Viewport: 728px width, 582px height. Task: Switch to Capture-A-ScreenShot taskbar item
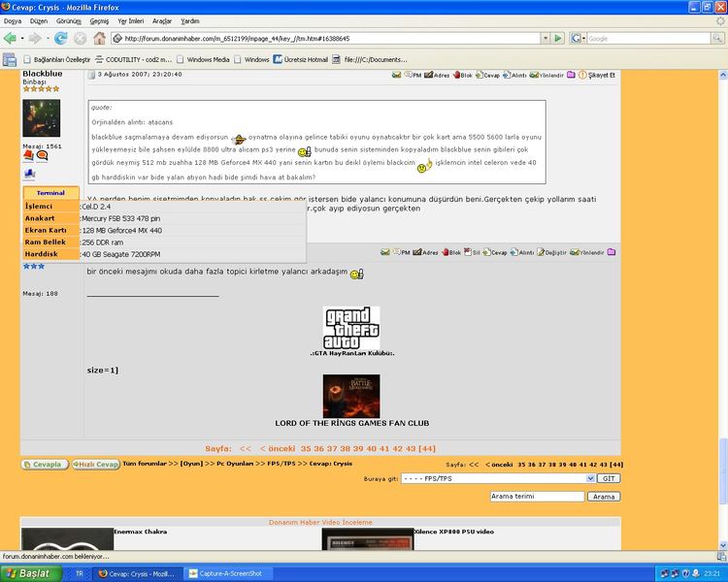pyautogui.click(x=229, y=573)
